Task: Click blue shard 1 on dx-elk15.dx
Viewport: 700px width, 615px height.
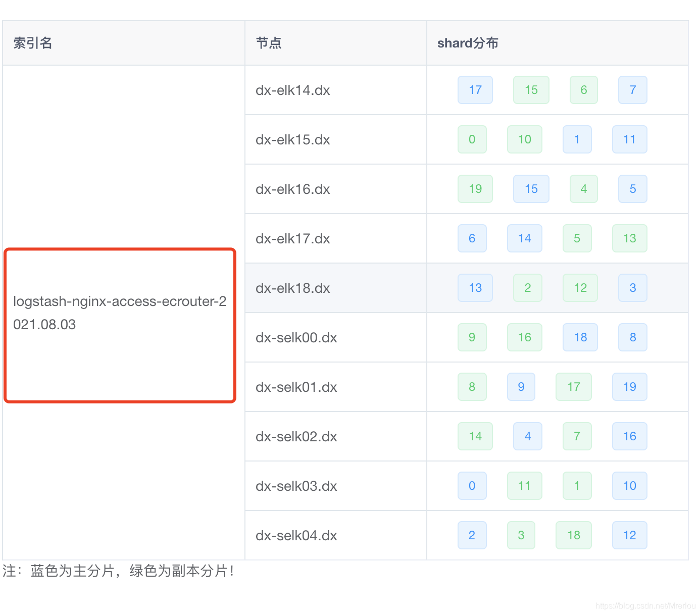Action: [x=577, y=139]
